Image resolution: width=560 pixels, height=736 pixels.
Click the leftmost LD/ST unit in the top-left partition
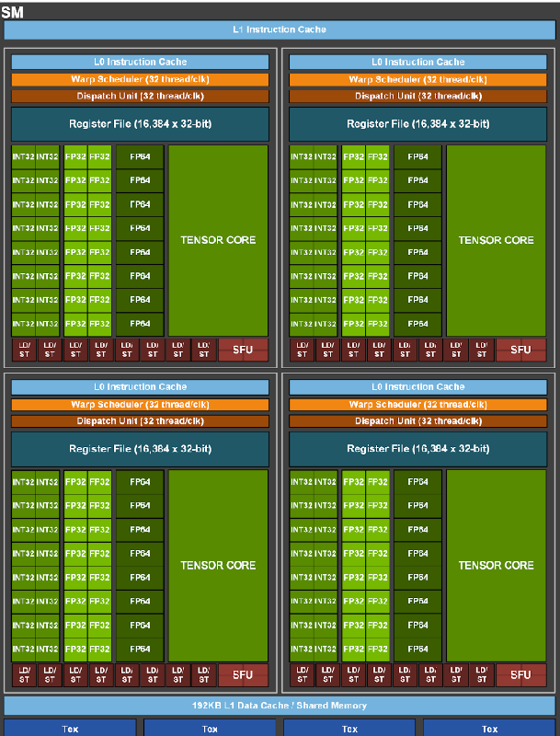pyautogui.click(x=25, y=350)
